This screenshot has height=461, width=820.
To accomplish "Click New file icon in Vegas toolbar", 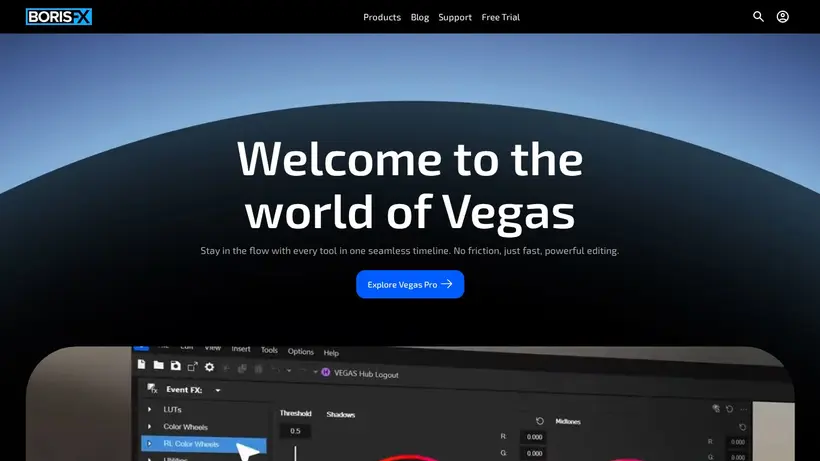I will (141, 364).
